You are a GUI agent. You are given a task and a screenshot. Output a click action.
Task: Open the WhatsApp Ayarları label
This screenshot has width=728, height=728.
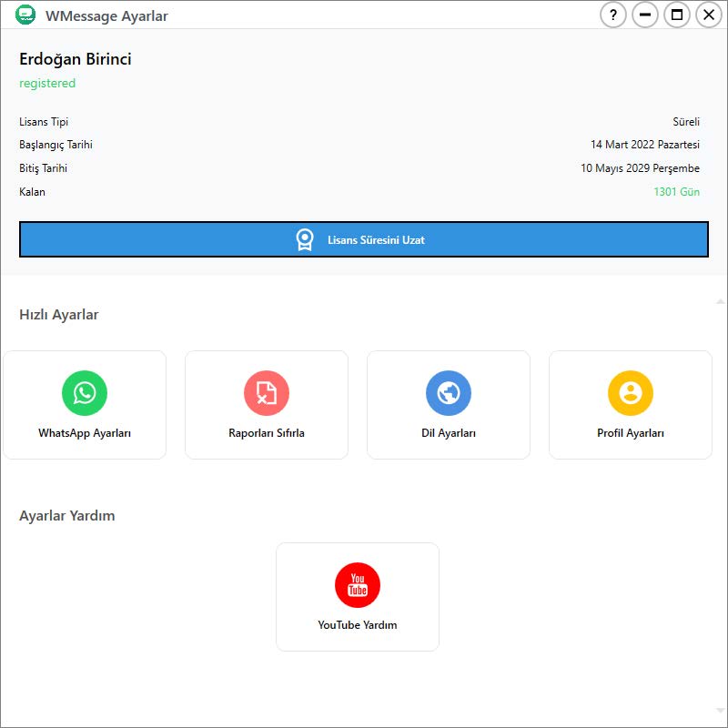85,433
